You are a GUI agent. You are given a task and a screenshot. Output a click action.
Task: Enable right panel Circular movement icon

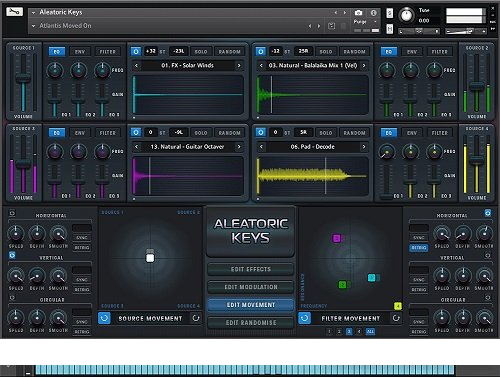click(x=488, y=297)
